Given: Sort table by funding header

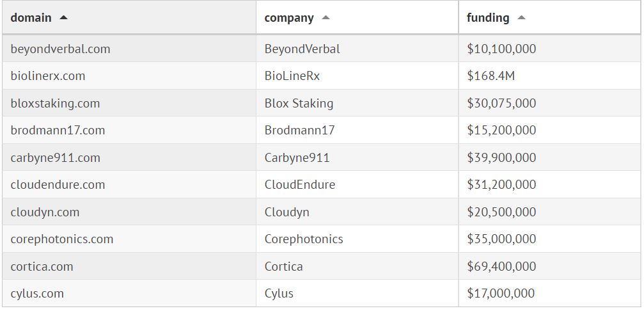Looking at the screenshot, I should click(488, 18).
